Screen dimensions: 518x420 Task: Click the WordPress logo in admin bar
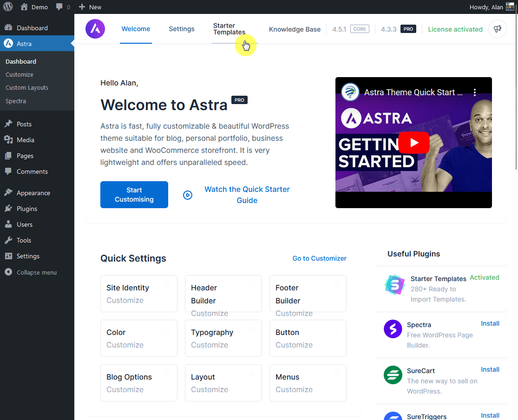(8, 7)
